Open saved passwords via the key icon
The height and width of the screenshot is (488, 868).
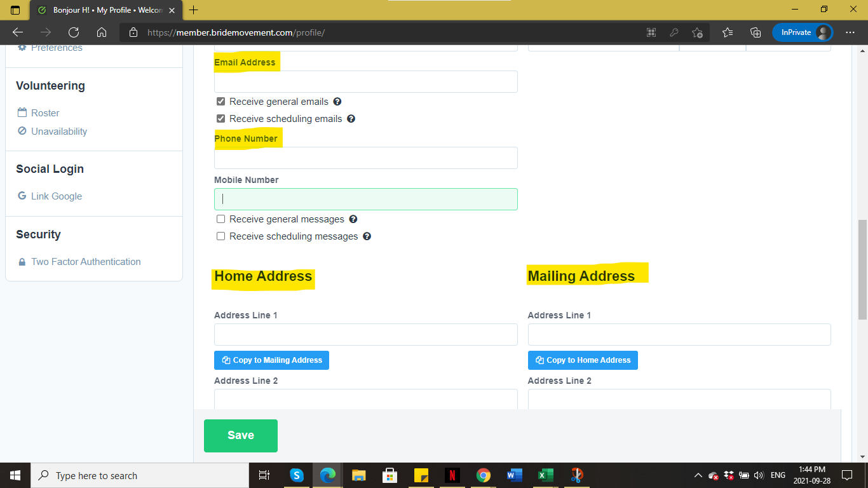(674, 32)
